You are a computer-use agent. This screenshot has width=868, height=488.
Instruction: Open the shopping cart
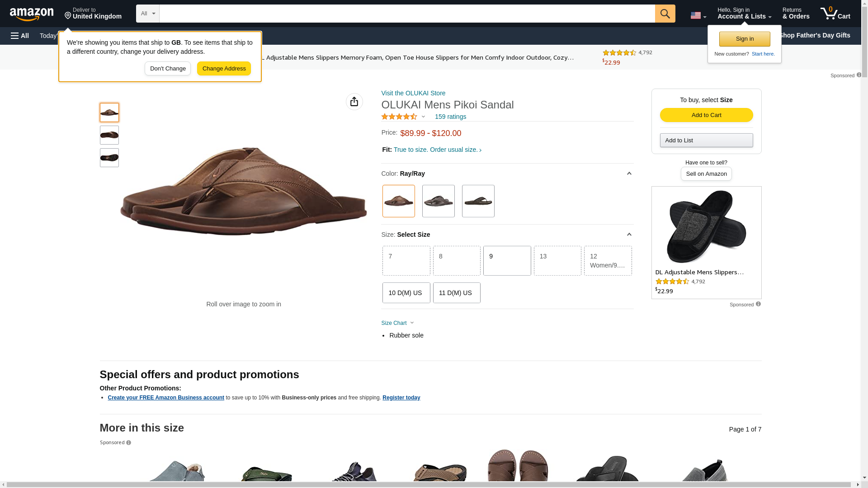[x=835, y=14]
